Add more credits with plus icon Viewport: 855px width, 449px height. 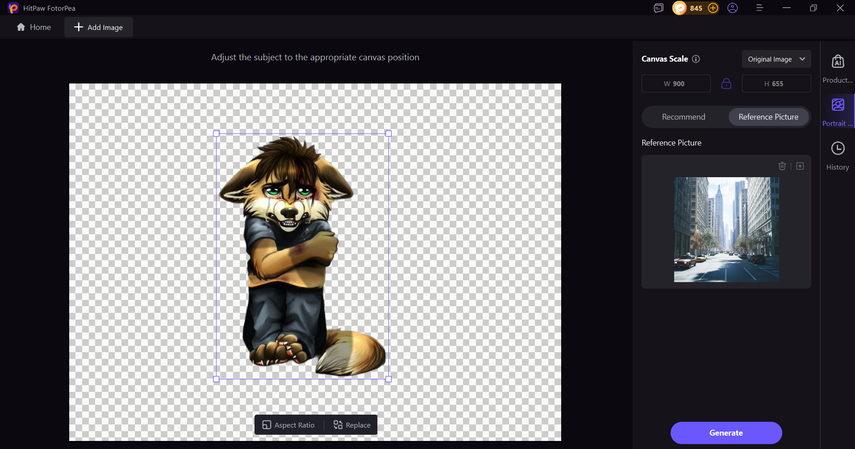click(713, 8)
